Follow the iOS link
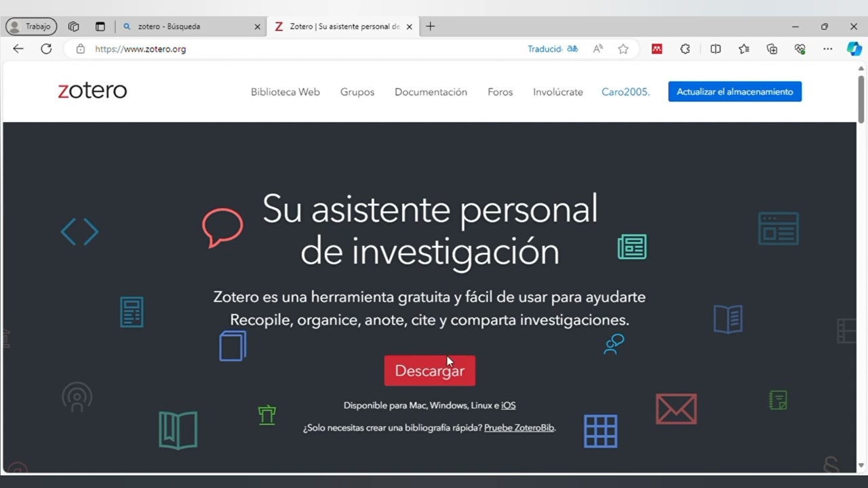868x488 pixels. [x=509, y=405]
